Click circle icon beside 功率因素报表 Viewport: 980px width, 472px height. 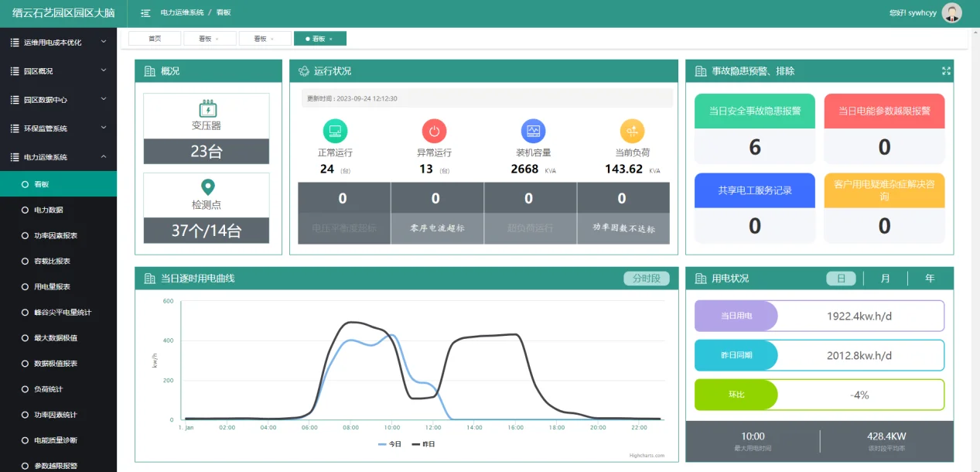(x=25, y=235)
